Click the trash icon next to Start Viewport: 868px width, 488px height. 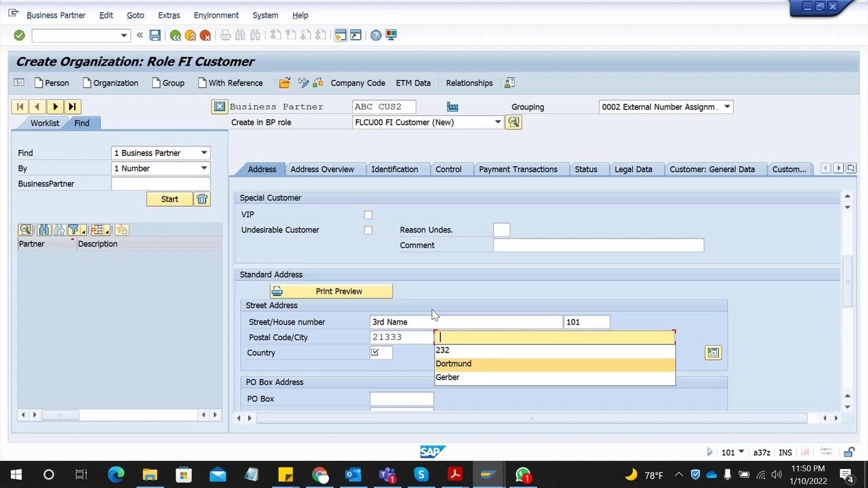pos(202,199)
